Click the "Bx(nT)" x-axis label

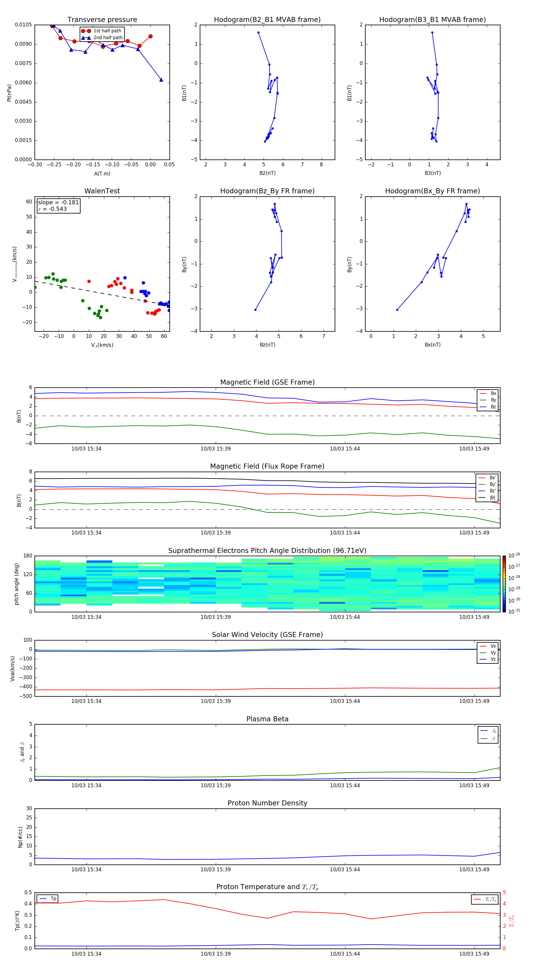pos(432,345)
